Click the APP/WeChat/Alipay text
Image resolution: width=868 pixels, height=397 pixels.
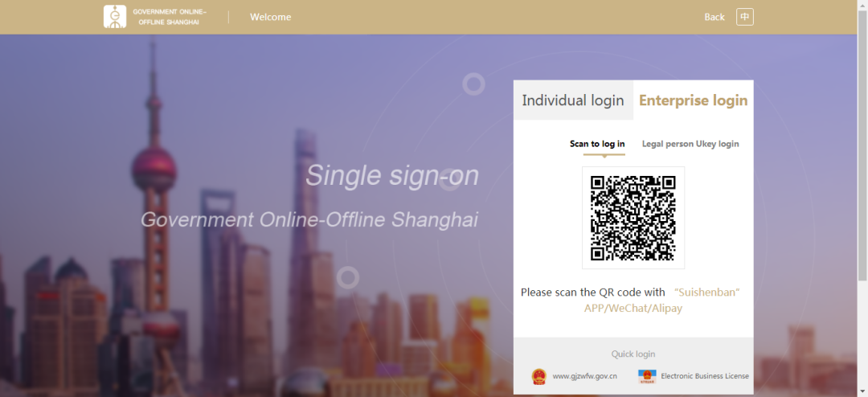633,309
